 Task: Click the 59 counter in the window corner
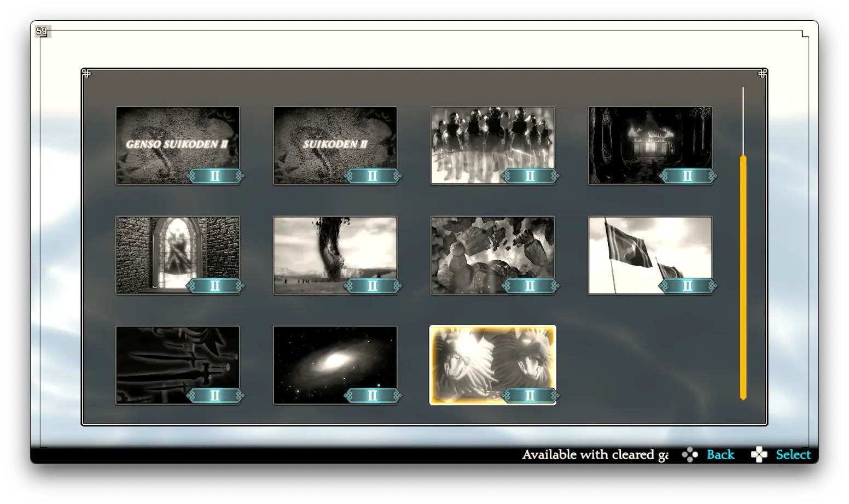[x=42, y=32]
